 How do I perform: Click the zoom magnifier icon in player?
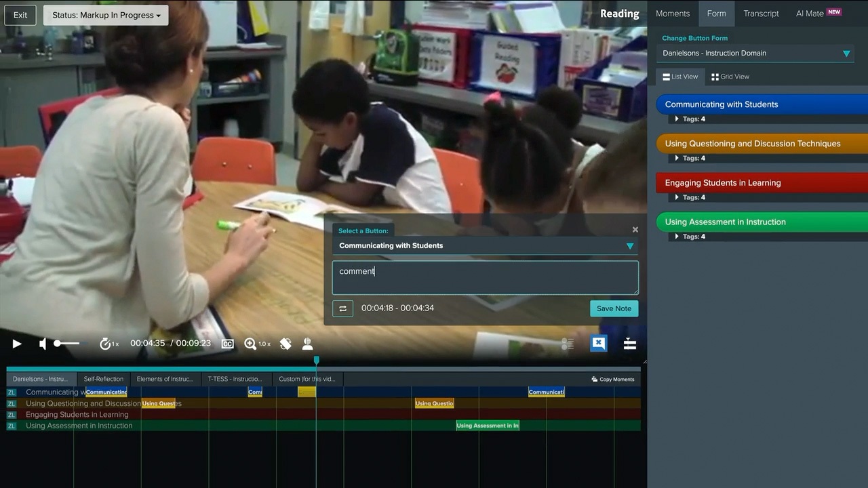251,344
